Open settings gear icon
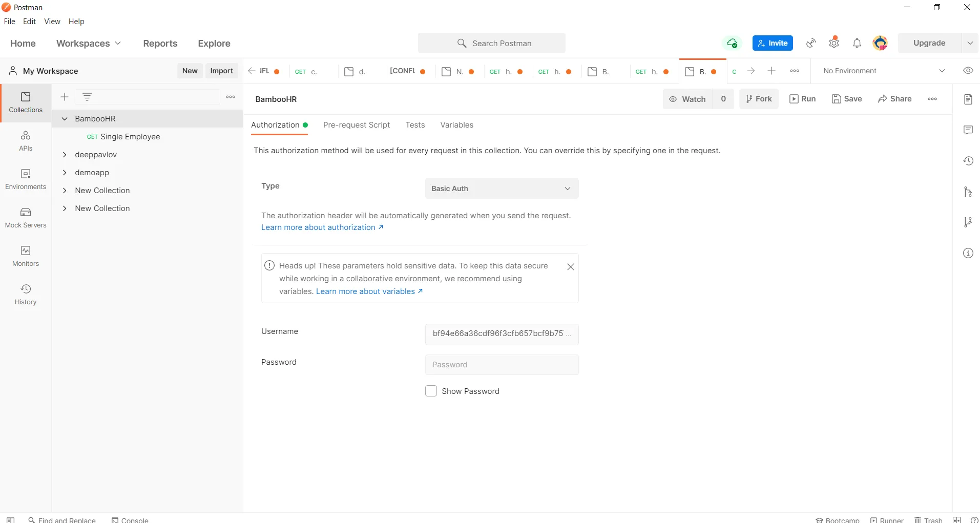 835,43
